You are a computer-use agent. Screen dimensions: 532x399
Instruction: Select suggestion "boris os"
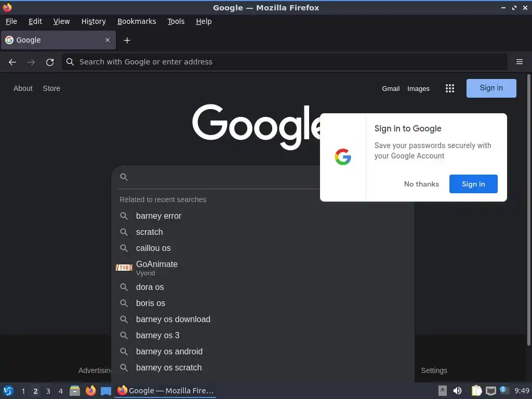coord(262,303)
